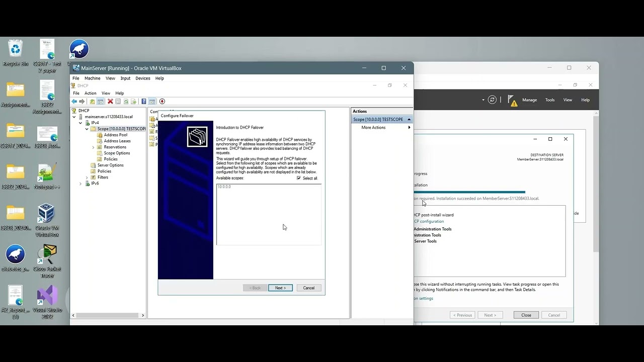Click the blue Help question-mark toolbar icon

click(144, 102)
